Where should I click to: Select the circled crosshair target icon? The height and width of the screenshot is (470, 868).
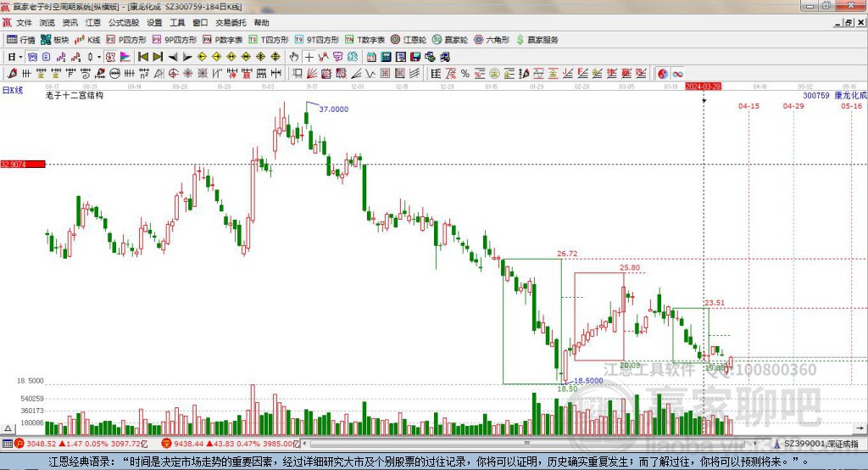174,74
